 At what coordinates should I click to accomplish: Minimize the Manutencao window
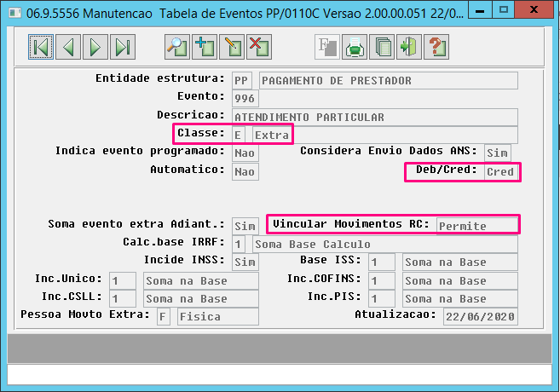click(480, 10)
